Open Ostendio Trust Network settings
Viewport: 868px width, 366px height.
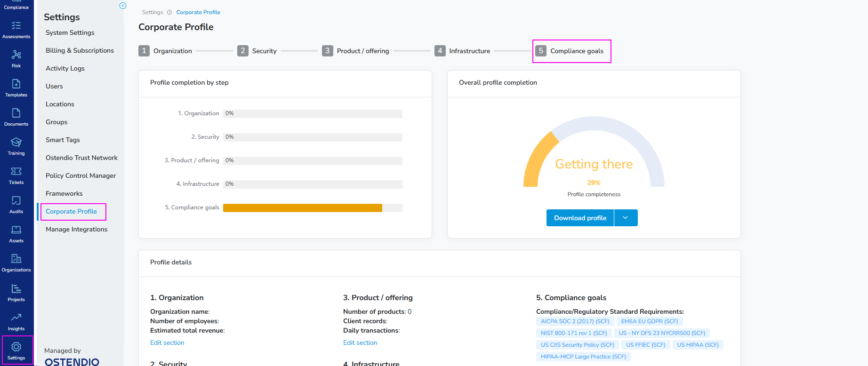(81, 158)
